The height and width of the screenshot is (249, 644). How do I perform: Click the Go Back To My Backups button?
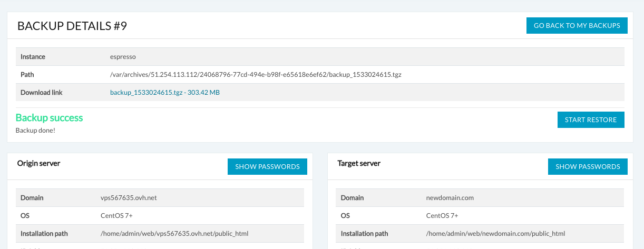coord(577,25)
